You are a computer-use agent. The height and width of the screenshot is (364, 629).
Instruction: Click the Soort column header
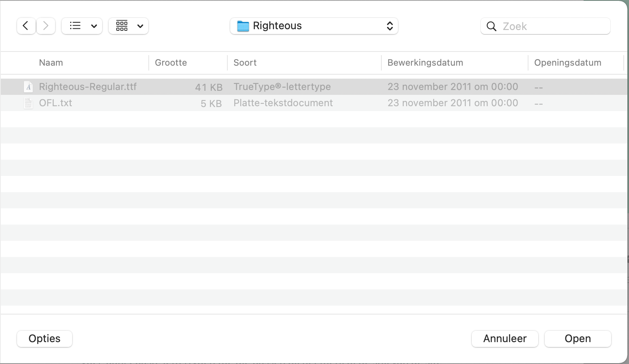pyautogui.click(x=245, y=62)
